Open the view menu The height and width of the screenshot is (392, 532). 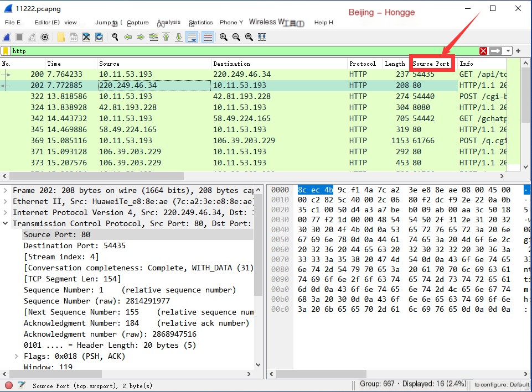tap(70, 22)
